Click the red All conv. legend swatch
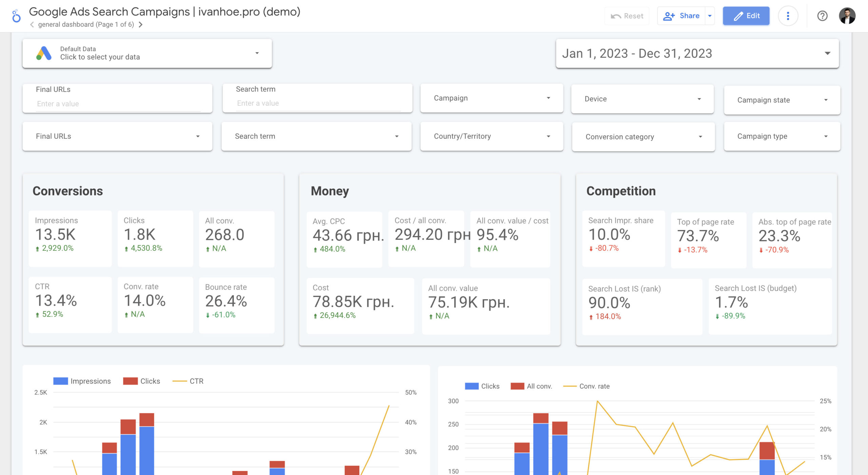868x475 pixels. [x=517, y=386]
